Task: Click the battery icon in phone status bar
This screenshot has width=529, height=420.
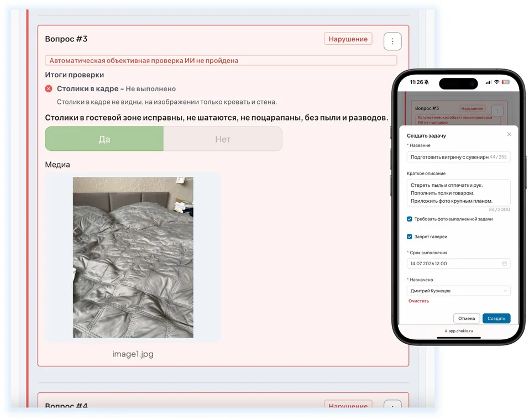Action: coord(506,82)
